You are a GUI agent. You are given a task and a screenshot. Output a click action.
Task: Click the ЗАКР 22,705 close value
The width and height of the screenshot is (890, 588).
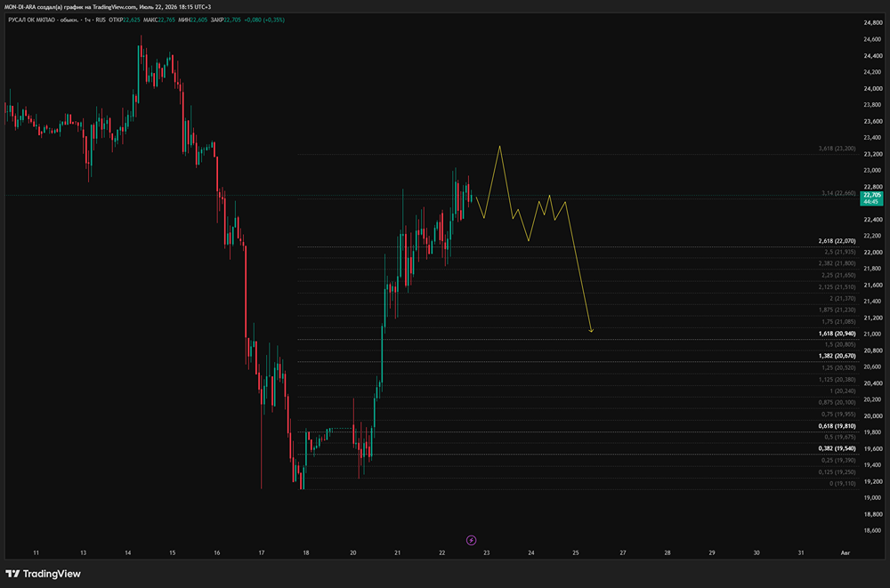pos(225,20)
